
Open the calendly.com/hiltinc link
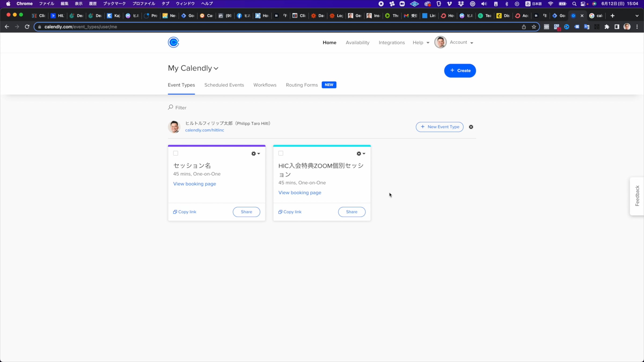(x=204, y=130)
